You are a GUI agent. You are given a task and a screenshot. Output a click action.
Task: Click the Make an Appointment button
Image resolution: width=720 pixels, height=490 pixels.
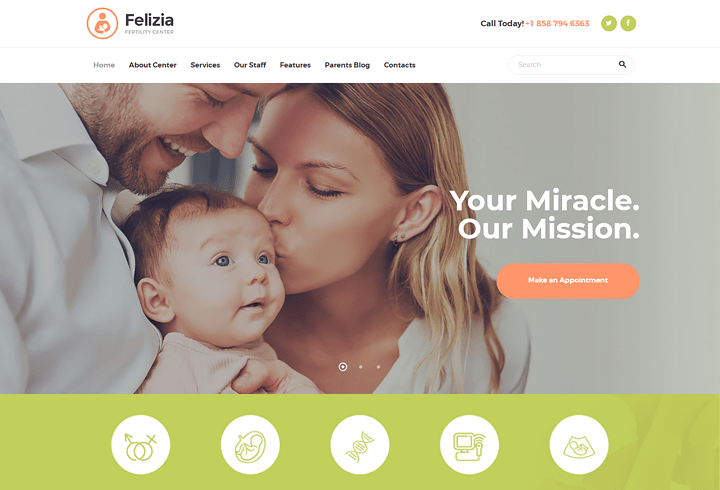[568, 281]
